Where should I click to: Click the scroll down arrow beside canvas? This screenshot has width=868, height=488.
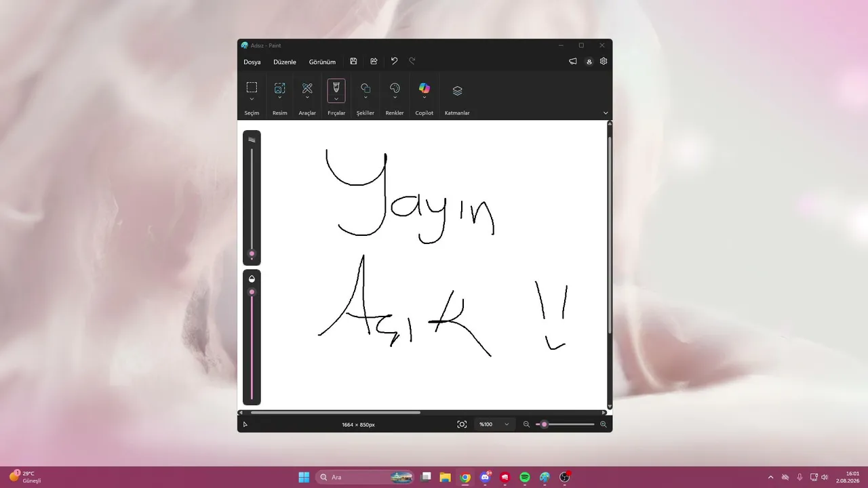pos(610,406)
